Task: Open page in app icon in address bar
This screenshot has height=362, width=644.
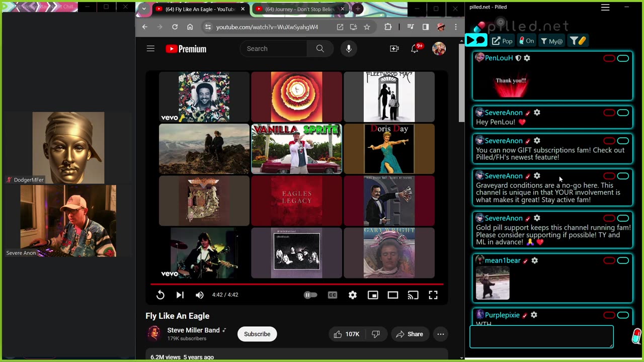Action: click(x=340, y=27)
